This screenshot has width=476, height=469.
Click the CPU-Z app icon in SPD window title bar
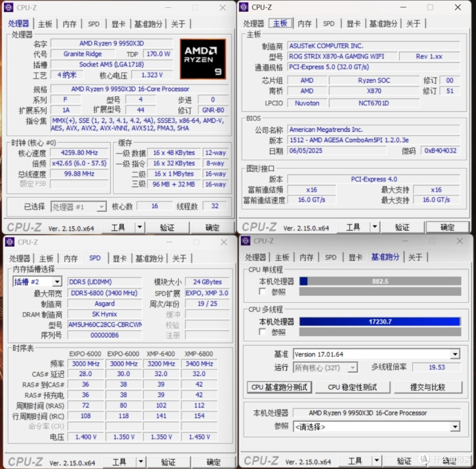pos(10,242)
